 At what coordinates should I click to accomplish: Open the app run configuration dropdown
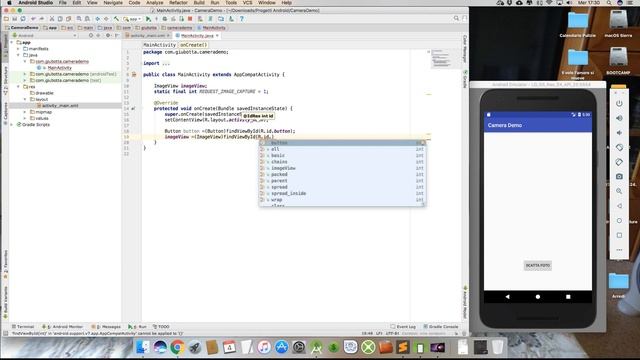133,19
